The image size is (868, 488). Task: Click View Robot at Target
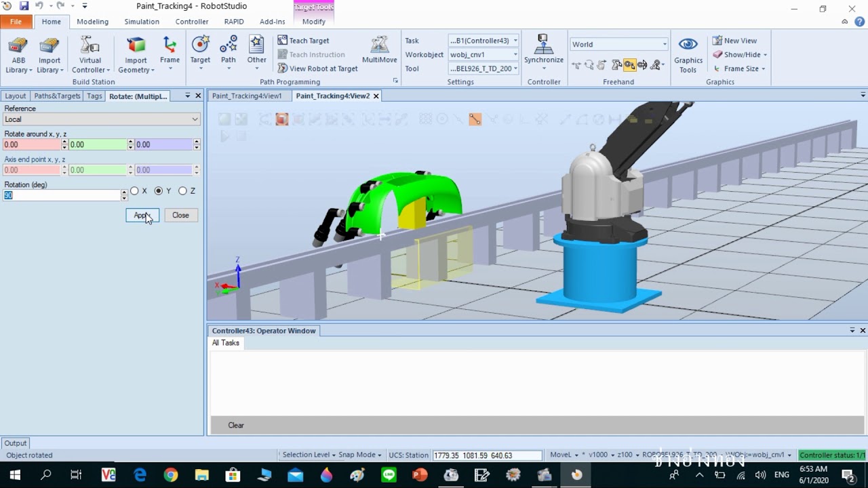[x=317, y=68]
